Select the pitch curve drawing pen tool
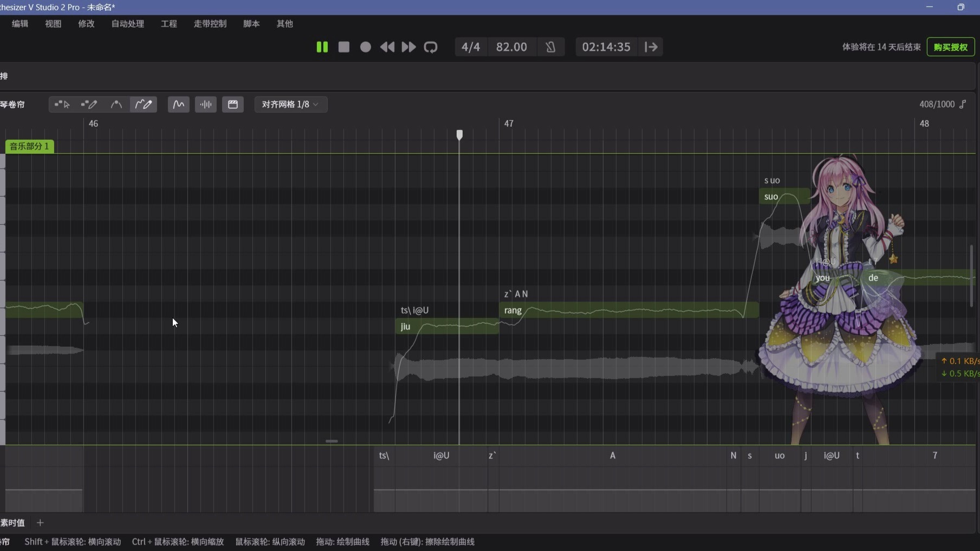Viewport: 980px width, 551px height. point(144,104)
